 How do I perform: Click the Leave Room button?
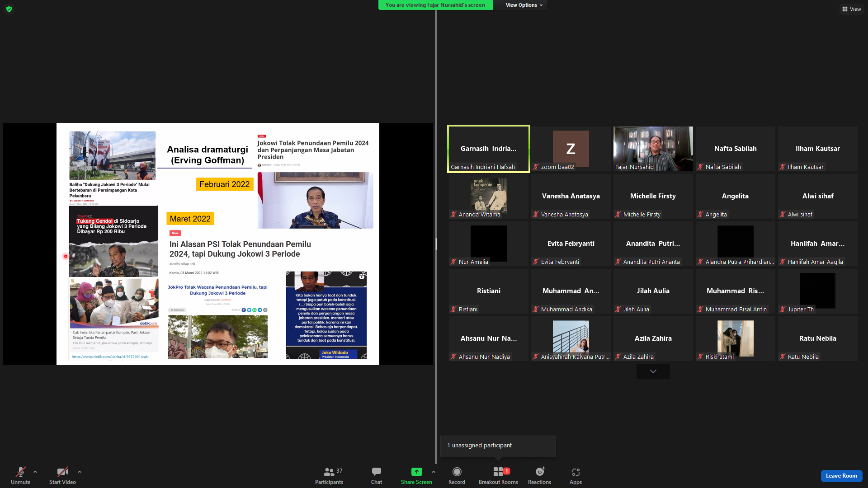click(841, 476)
